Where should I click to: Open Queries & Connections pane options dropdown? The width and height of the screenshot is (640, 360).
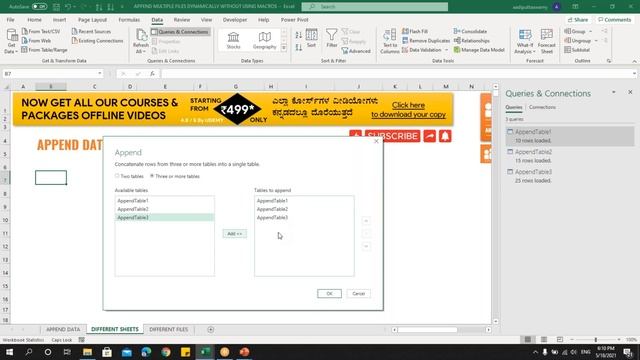(613, 92)
